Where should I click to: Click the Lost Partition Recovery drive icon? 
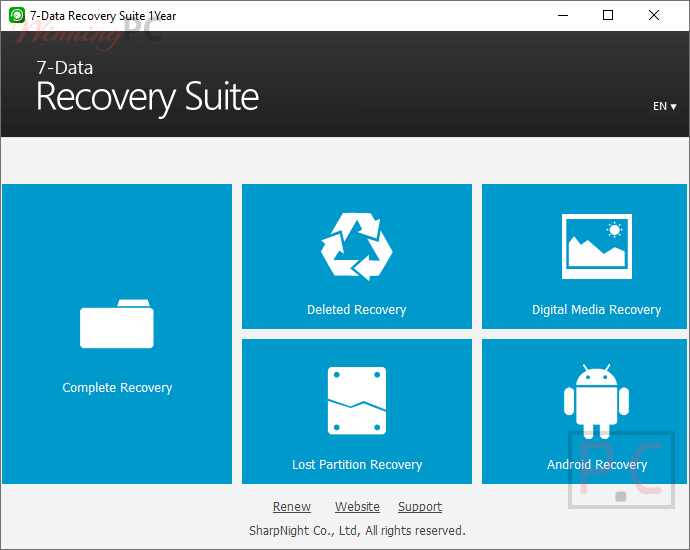[357, 401]
